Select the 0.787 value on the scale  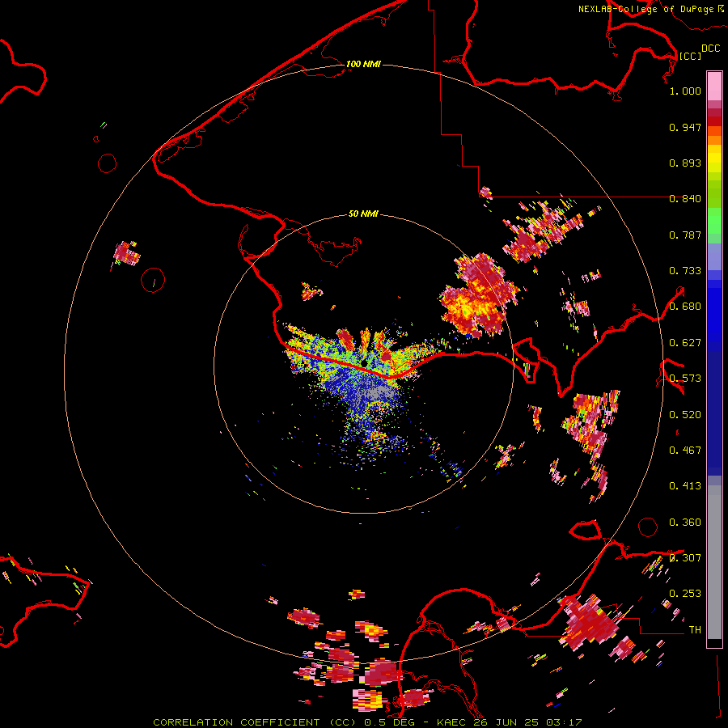click(x=685, y=235)
